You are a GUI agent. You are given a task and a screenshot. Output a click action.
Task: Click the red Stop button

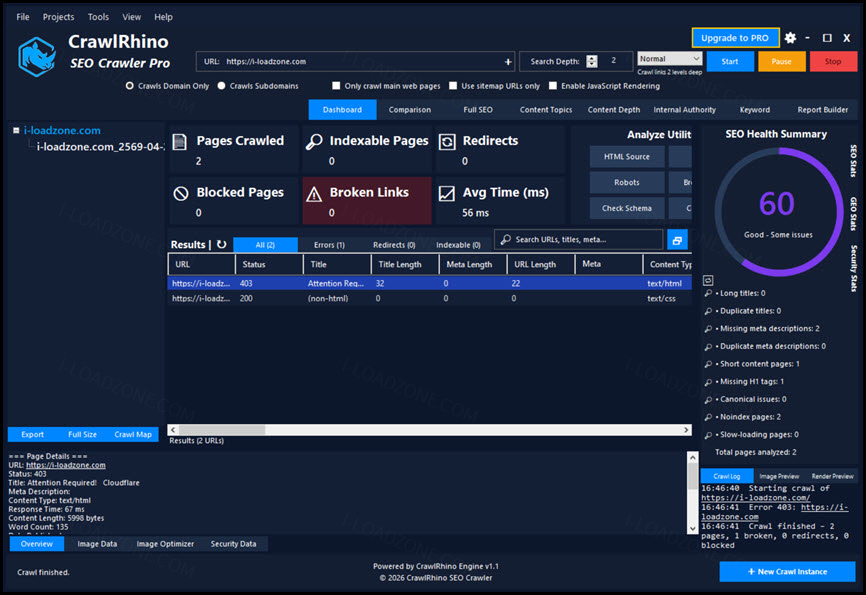click(x=833, y=61)
